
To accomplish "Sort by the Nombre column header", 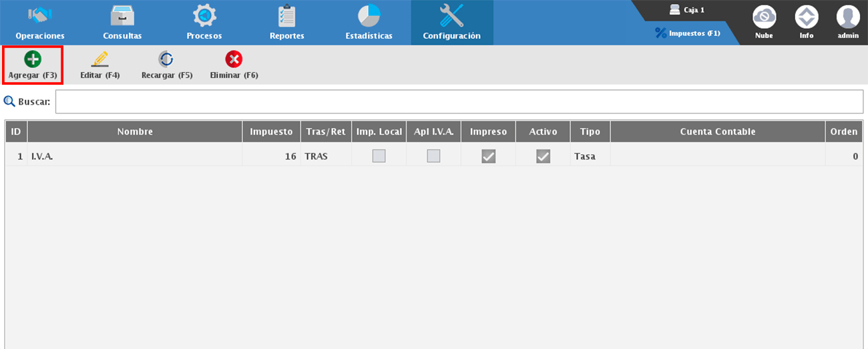I will click(x=135, y=131).
